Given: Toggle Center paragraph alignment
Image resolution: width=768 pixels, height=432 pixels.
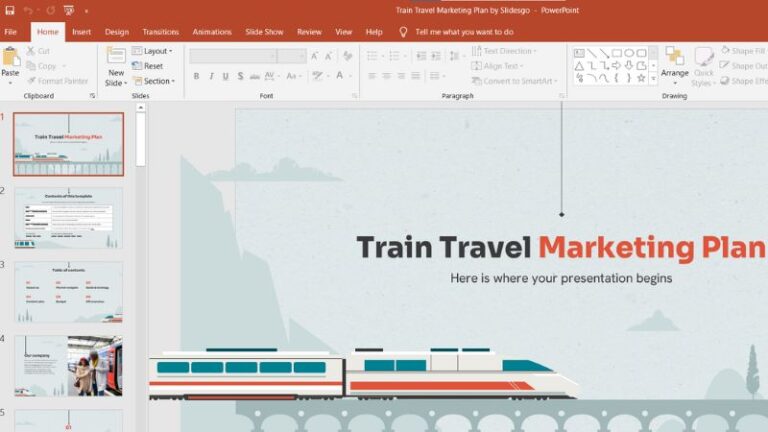Looking at the screenshot, I should (386, 76).
